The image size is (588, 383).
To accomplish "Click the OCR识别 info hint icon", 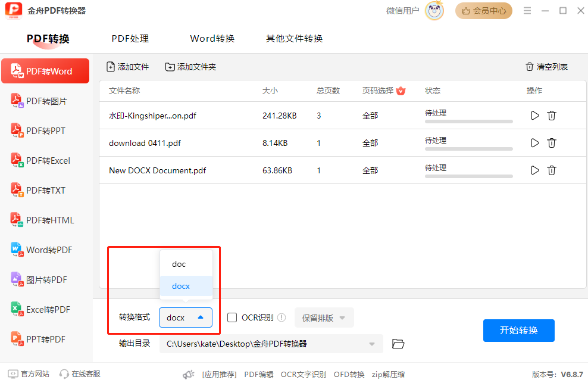I will [282, 317].
